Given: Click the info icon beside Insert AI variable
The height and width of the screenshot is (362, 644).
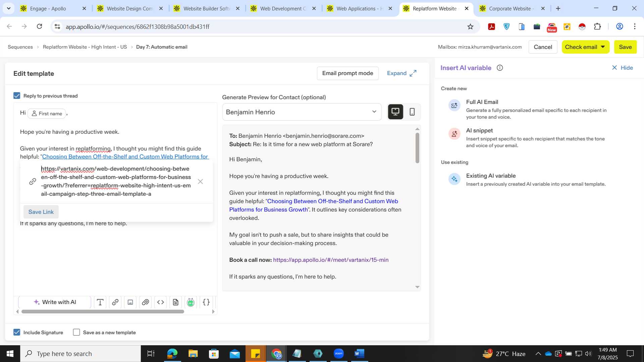Looking at the screenshot, I should 500,68.
